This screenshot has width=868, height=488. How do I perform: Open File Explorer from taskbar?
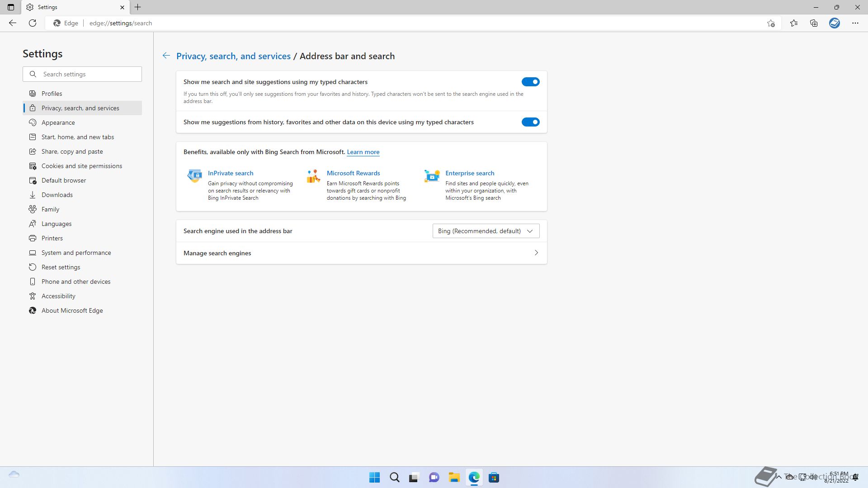(x=454, y=477)
